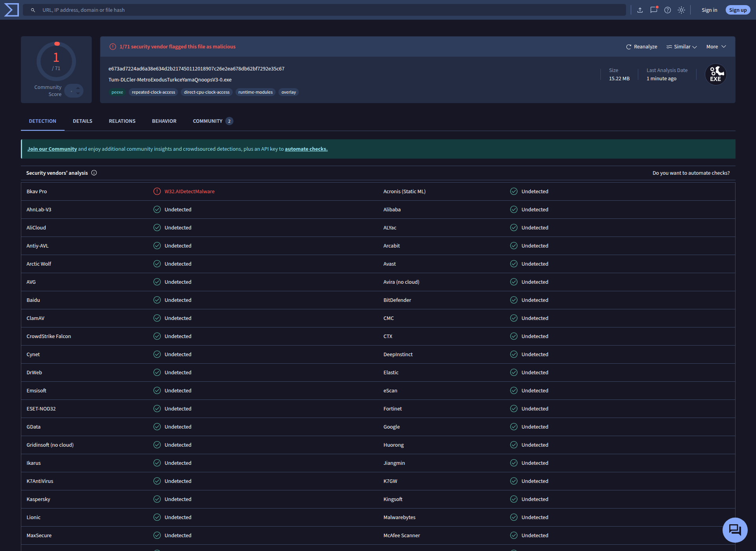Screen dimensions: 756x551
Task: Open the file upload icon
Action: [x=640, y=10]
